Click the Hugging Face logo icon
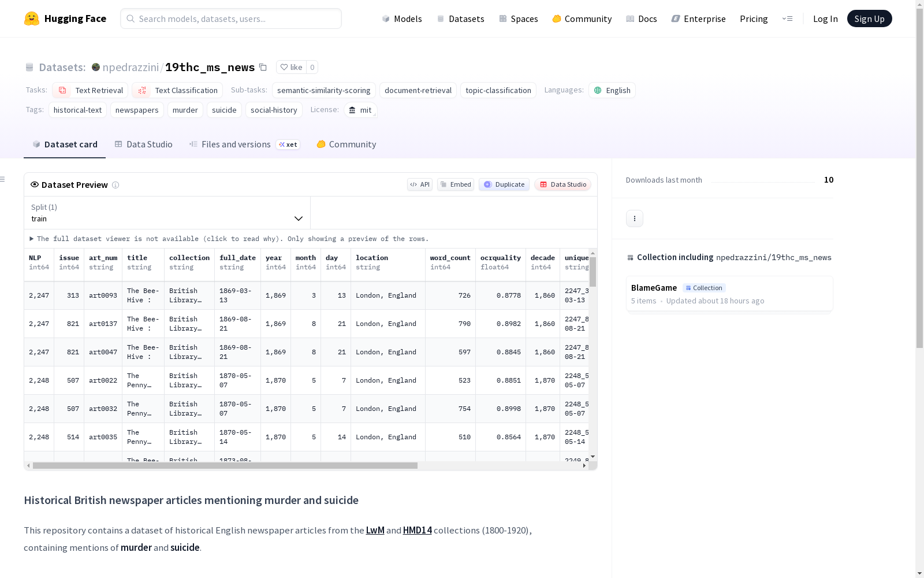 (32, 18)
